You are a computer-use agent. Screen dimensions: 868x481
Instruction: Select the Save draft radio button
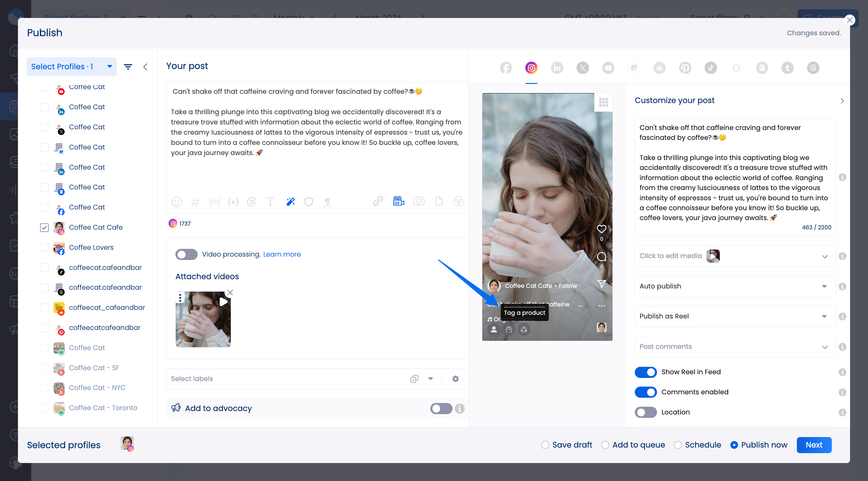(545, 445)
